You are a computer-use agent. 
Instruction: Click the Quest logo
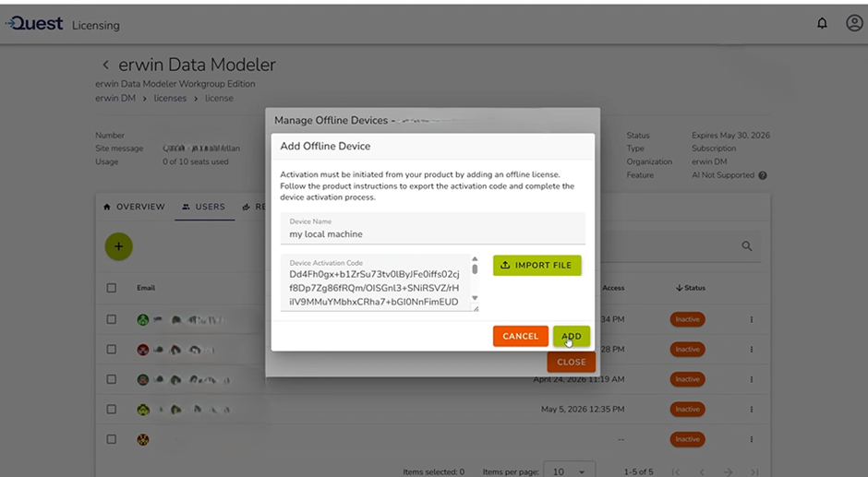tap(34, 23)
